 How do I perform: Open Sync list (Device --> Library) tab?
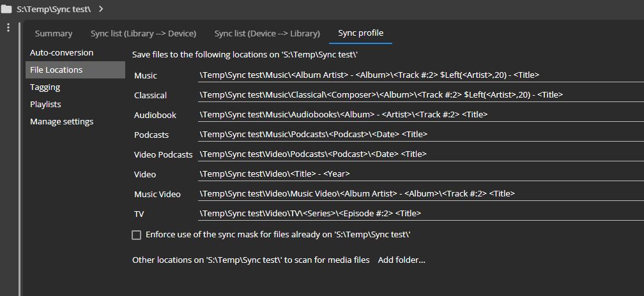[x=267, y=33]
